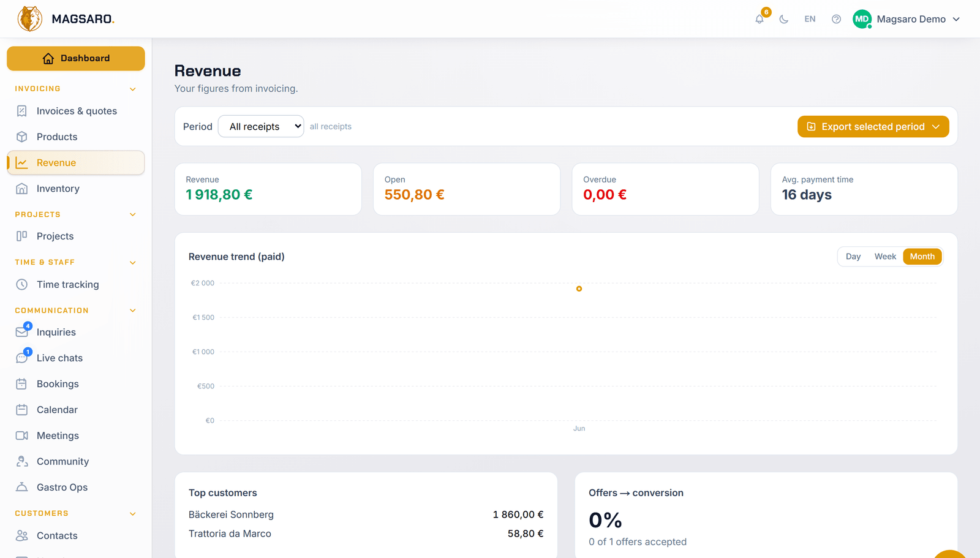Click the Invoices & quotes icon
980x558 pixels.
point(22,111)
